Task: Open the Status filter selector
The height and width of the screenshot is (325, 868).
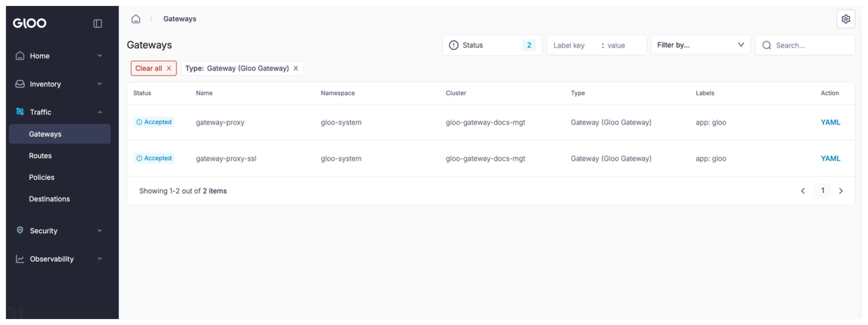Action: (x=492, y=45)
